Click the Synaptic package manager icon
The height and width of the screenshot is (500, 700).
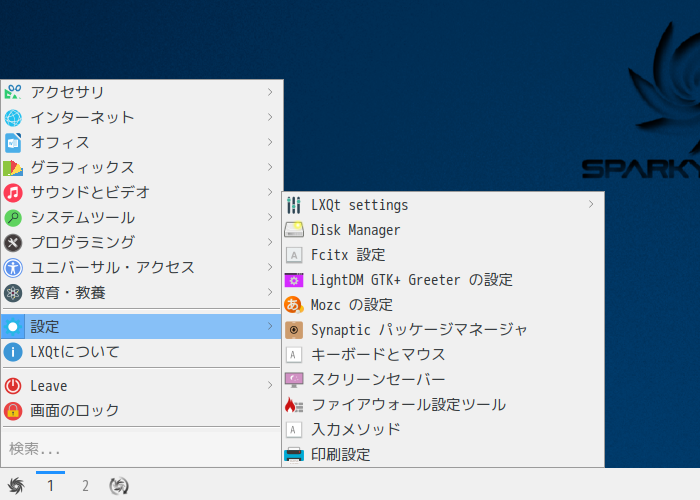coord(294,330)
